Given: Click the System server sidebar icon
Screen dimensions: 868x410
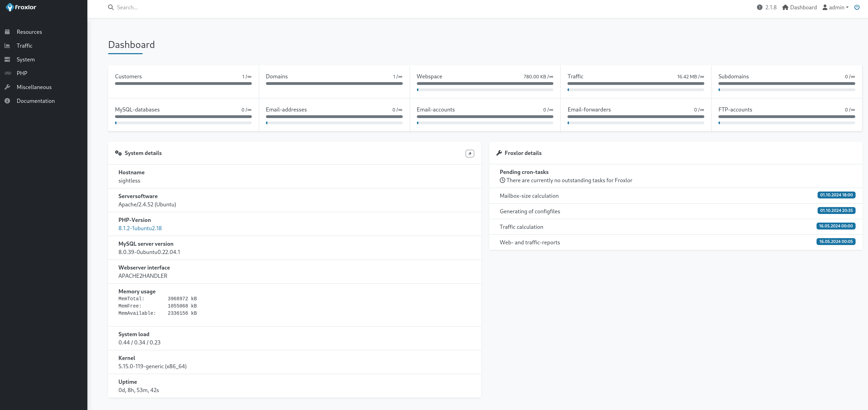Looking at the screenshot, I should pos(7,59).
